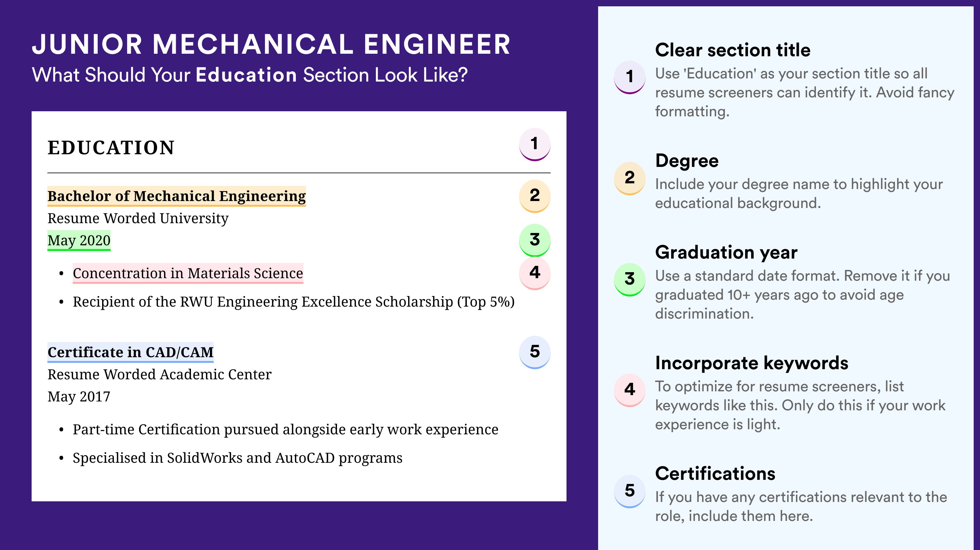The width and height of the screenshot is (980, 550).
Task: Click the blue number 5 badge beside the Certificate
Action: click(x=535, y=352)
